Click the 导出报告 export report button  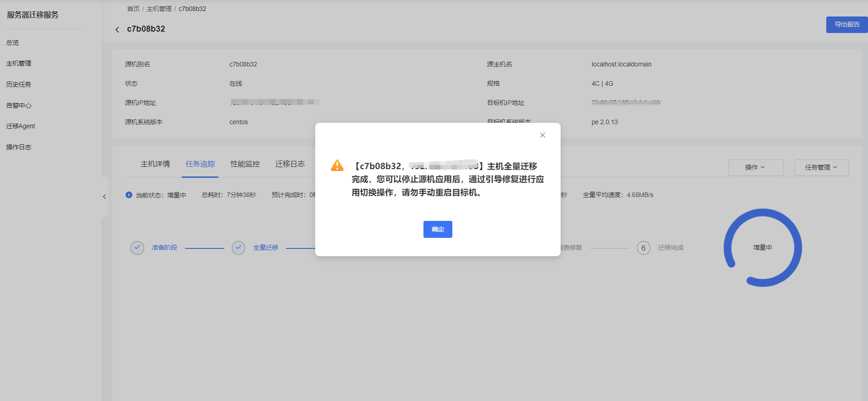[847, 25]
